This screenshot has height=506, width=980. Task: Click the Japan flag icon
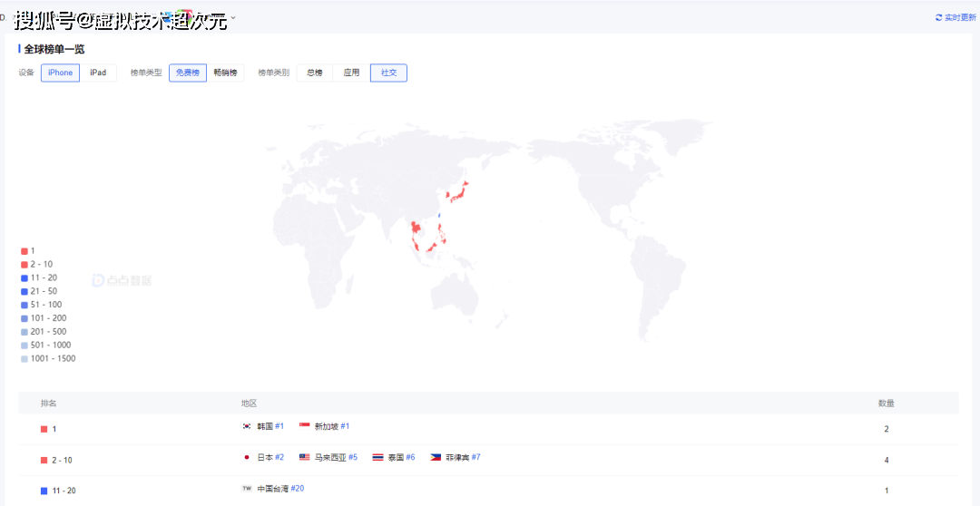coord(246,457)
